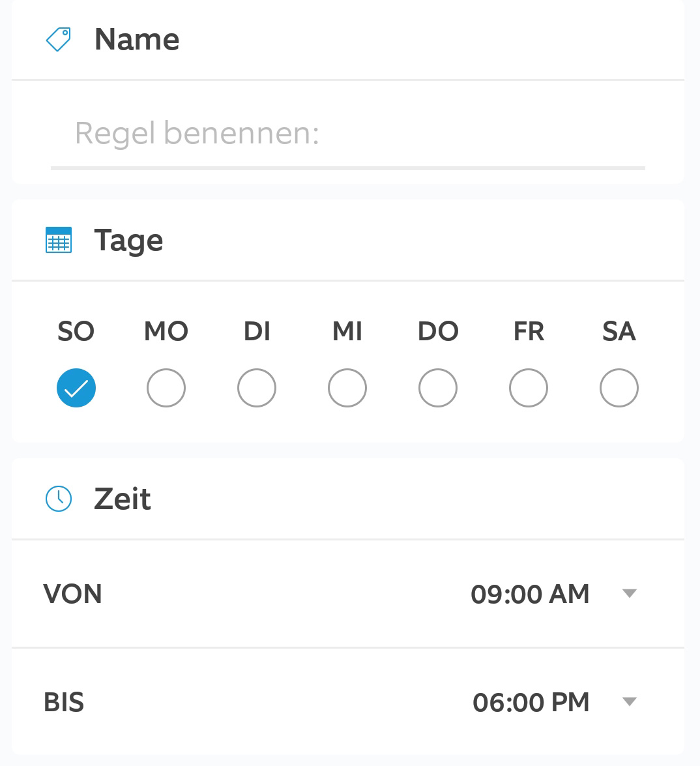
Task: Click the BIS row label
Action: (64, 703)
